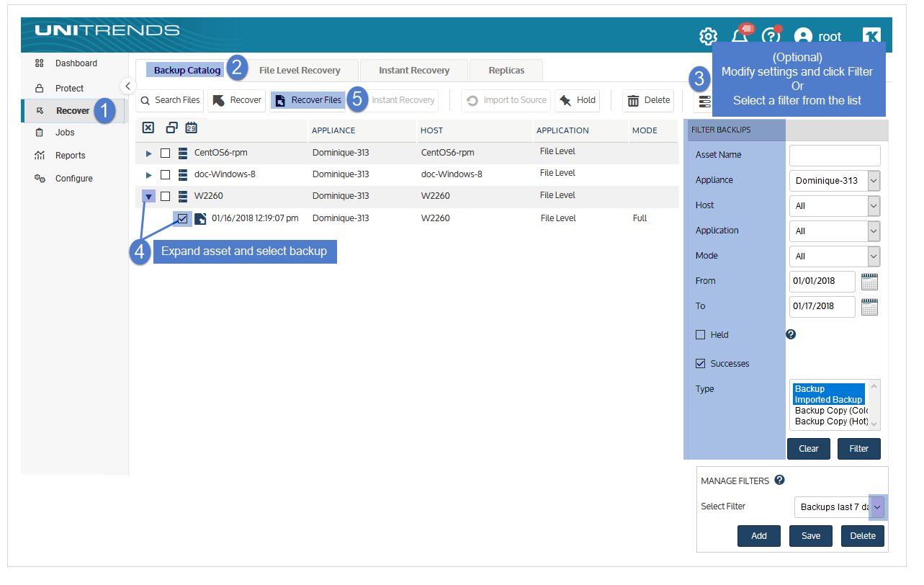924x585 pixels.
Task: Sort by the HOST column header
Action: pyautogui.click(x=432, y=130)
